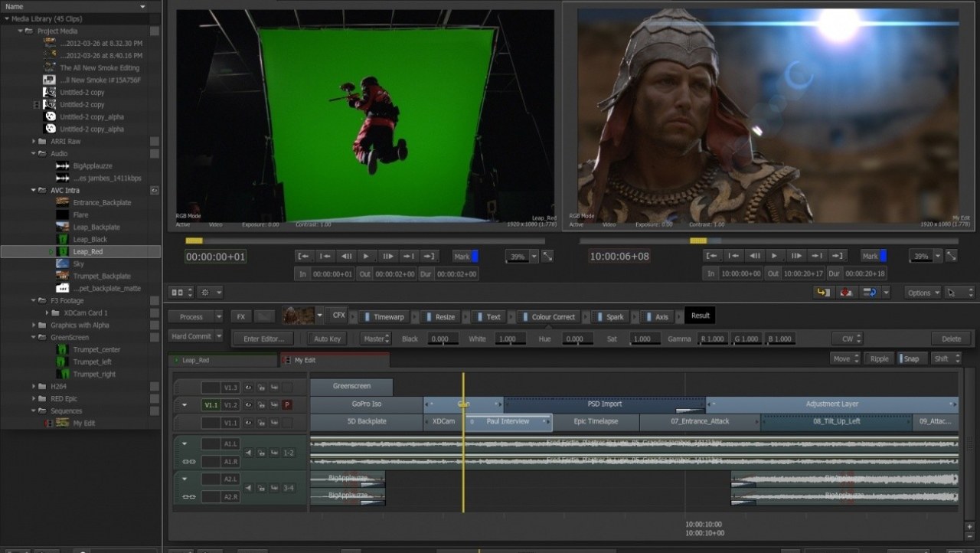Click the record viewer scrub bar
Screen dimensions: 980x553
pos(769,241)
